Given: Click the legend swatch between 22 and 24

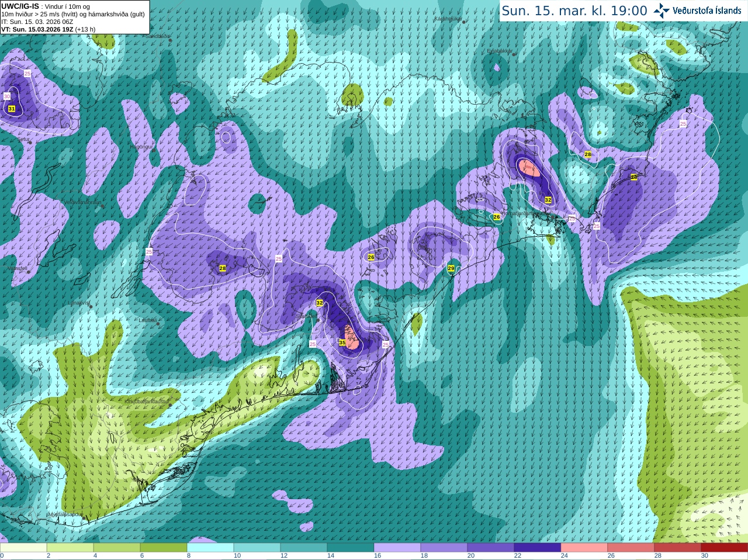Looking at the screenshot, I should (x=538, y=548).
